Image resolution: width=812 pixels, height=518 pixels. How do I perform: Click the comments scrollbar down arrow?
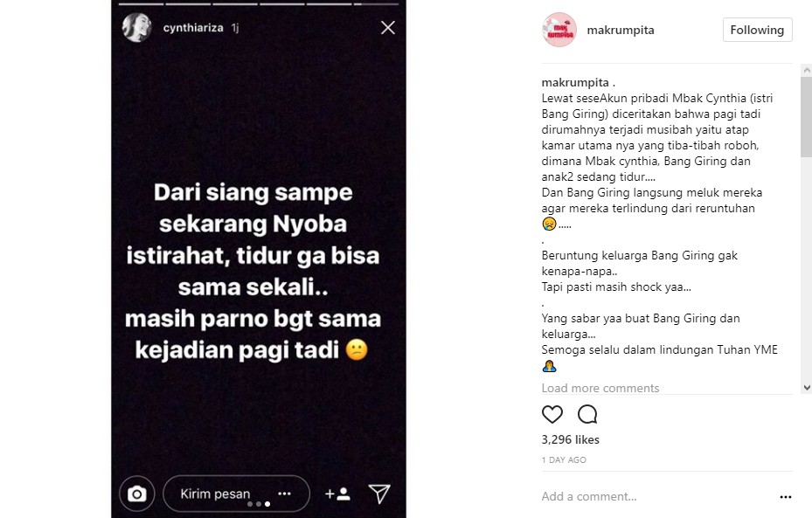[806, 387]
